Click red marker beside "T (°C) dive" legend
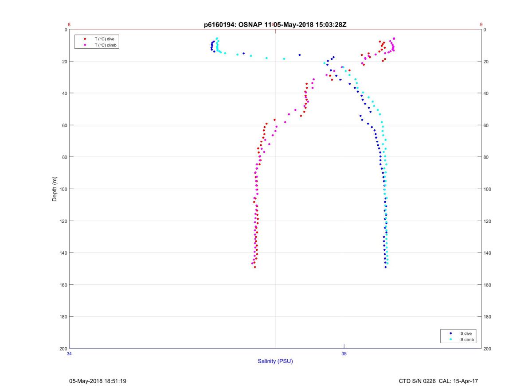 (x=85, y=39)
